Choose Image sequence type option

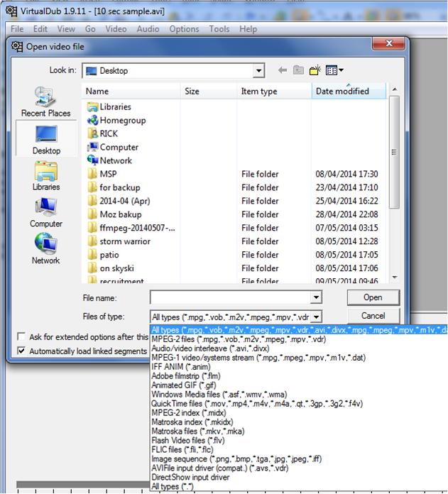pos(236,459)
